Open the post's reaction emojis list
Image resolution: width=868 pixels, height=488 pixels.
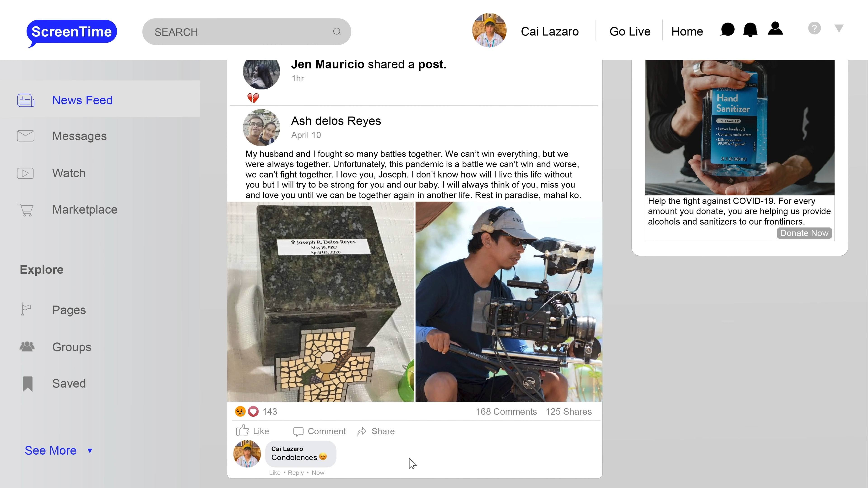tap(247, 412)
